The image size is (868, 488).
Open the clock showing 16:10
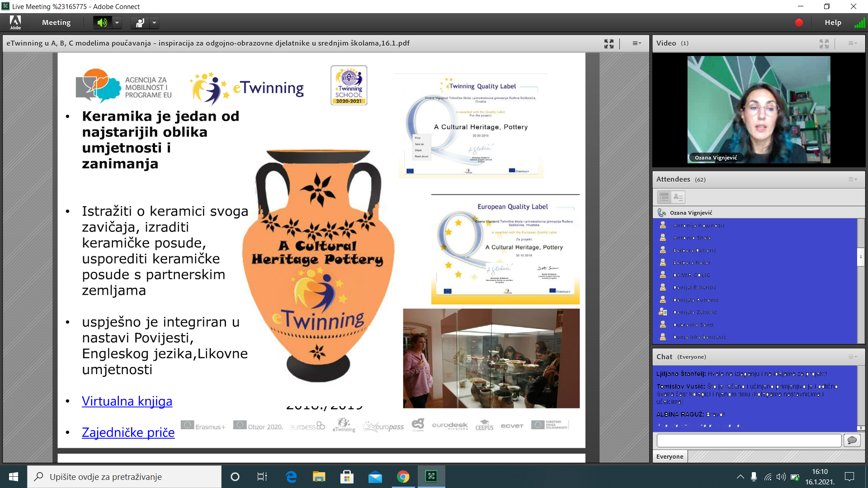click(x=820, y=477)
